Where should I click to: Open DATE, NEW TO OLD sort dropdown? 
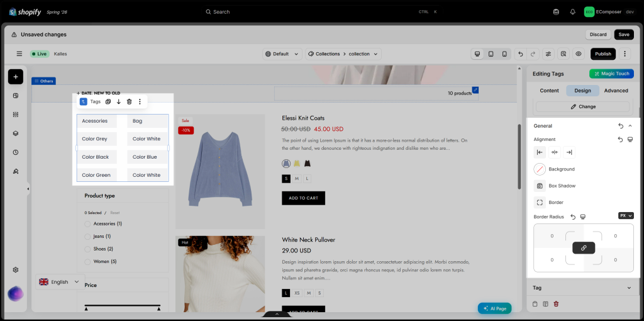(x=98, y=93)
